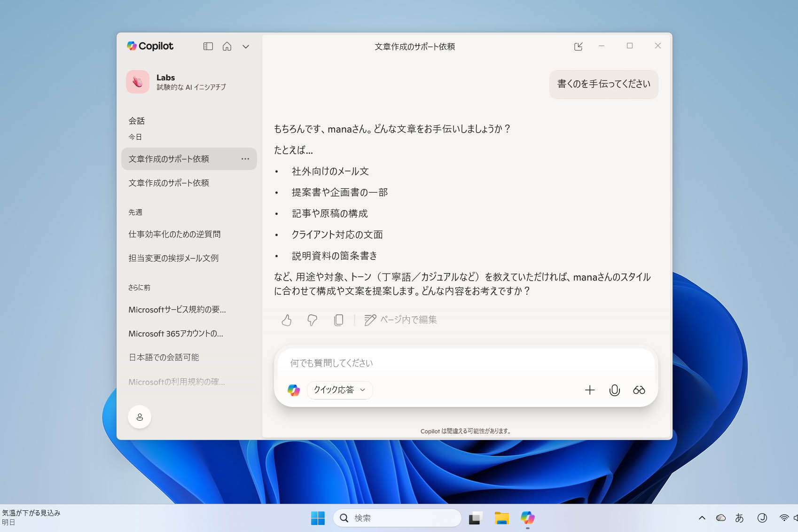
Task: Open the クイック応答 response mode dropdown
Action: click(x=339, y=390)
